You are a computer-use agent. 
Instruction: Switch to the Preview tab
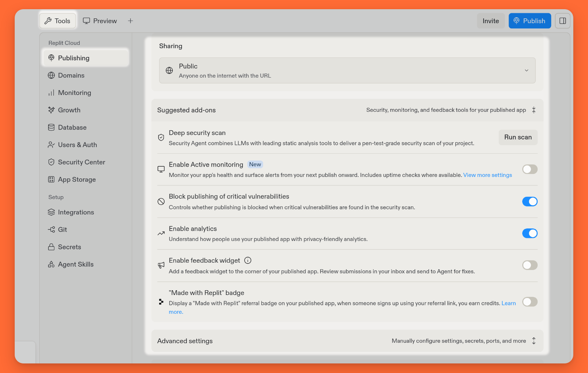pos(100,21)
